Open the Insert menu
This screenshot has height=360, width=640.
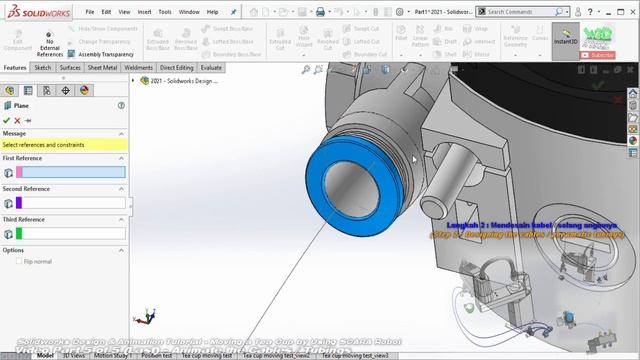tap(144, 12)
